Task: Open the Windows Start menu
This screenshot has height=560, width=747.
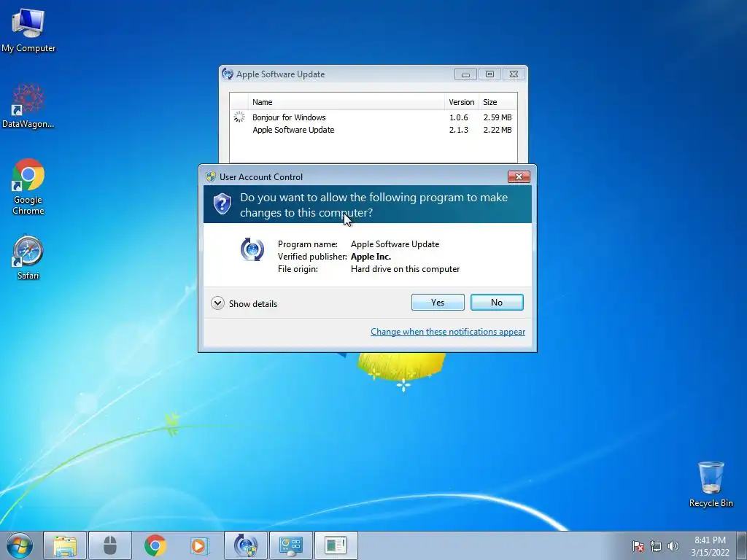Action: (x=20, y=545)
